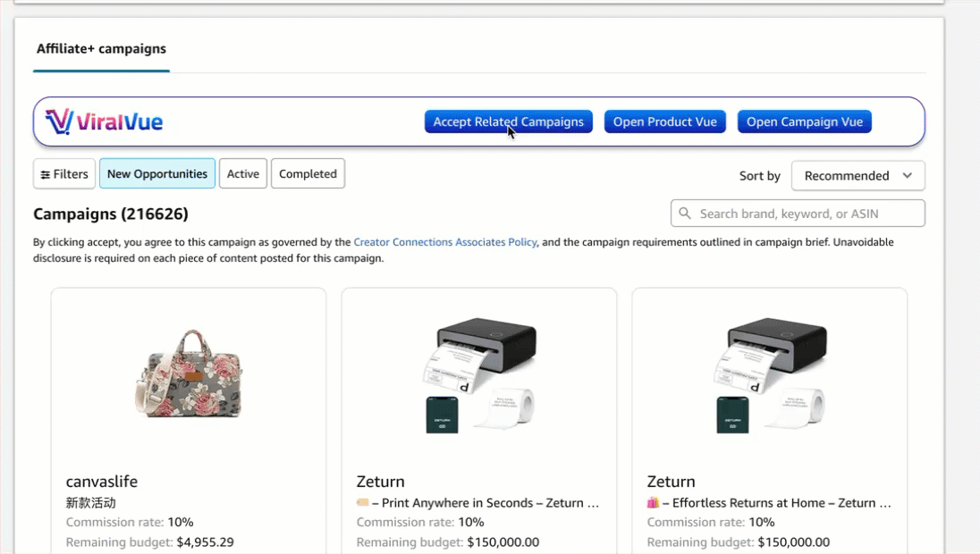Viewport: 980px width, 554px height.
Task: Expand the Recommended sort dropdown
Action: pos(857,175)
